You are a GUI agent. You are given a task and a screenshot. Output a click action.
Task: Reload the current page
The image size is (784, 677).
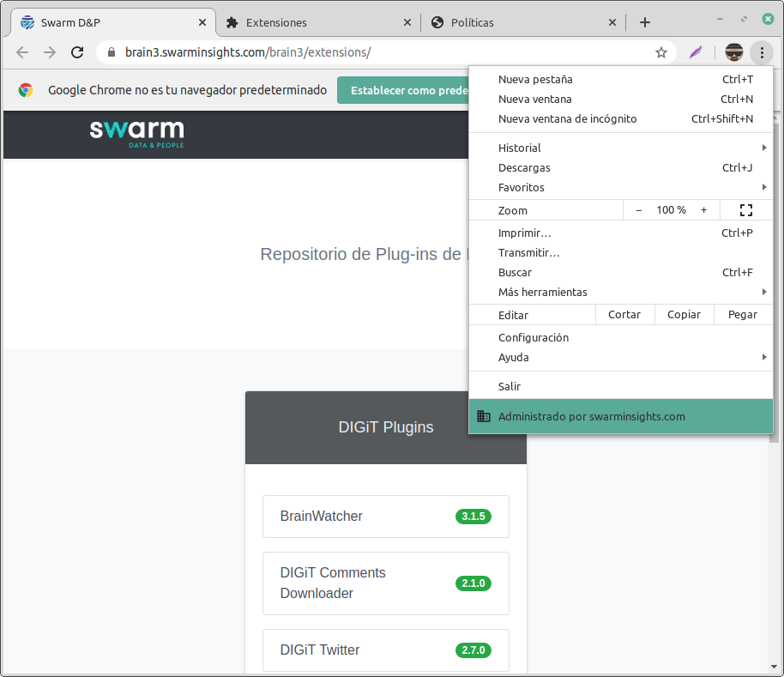(77, 52)
